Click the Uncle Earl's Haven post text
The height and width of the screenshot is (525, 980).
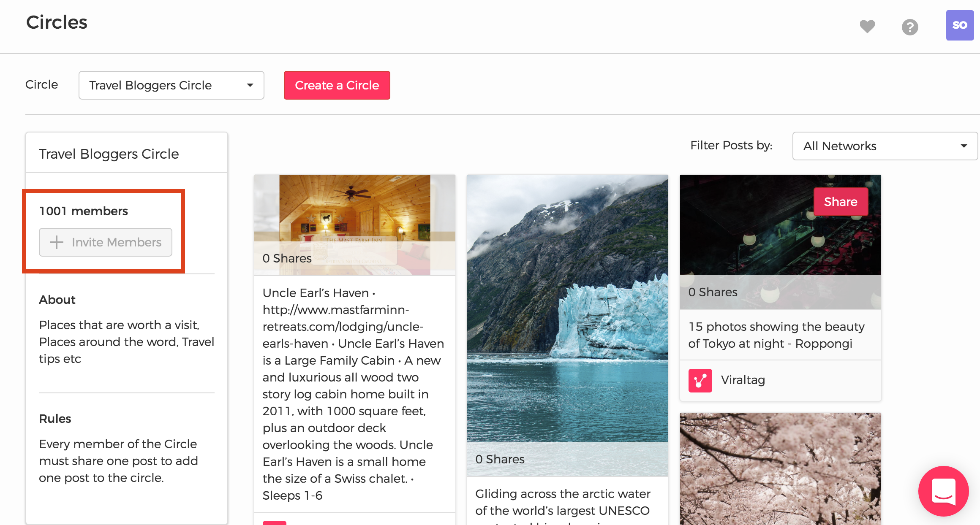click(353, 394)
